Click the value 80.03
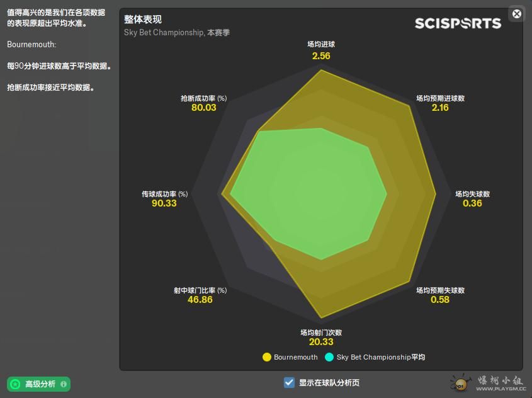Image resolution: width=532 pixels, height=398 pixels. (203, 108)
